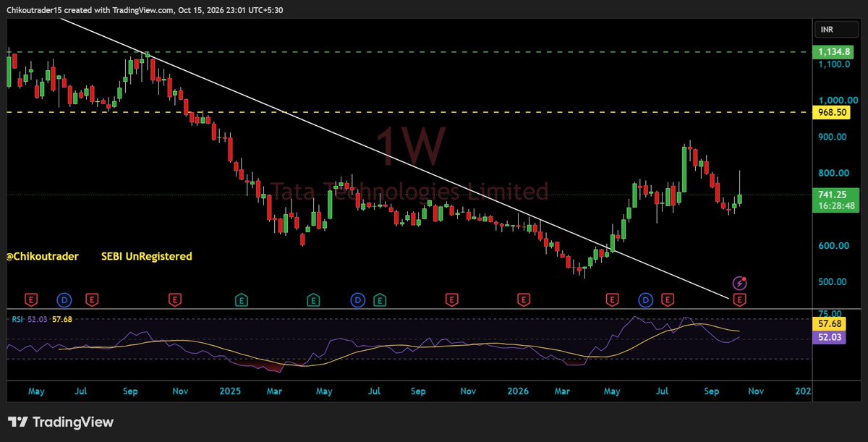This screenshot has height=442, width=868.
Task: Click the red earnings E marker above May 2026
Action: tap(612, 298)
